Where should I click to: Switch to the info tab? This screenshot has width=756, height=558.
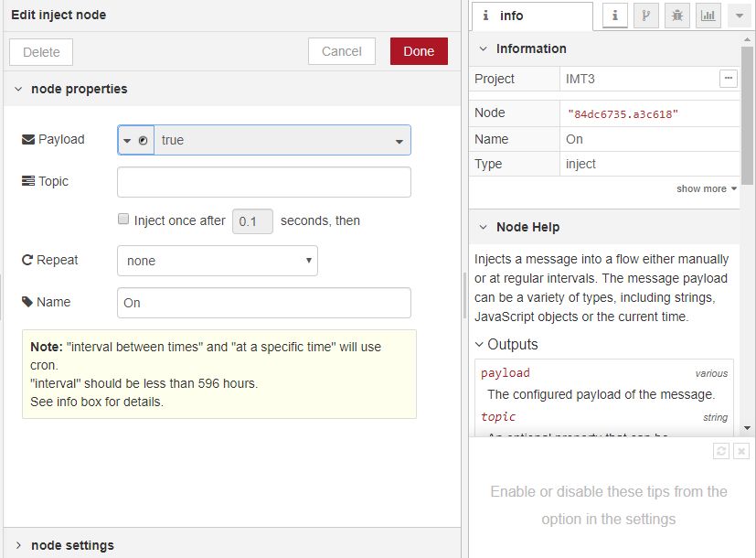click(532, 16)
